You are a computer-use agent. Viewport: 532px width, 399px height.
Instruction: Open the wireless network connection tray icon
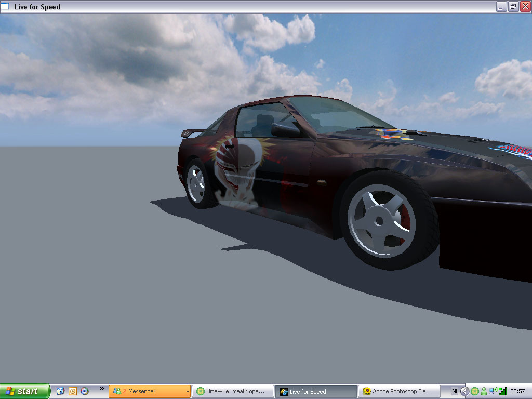[x=493, y=391]
